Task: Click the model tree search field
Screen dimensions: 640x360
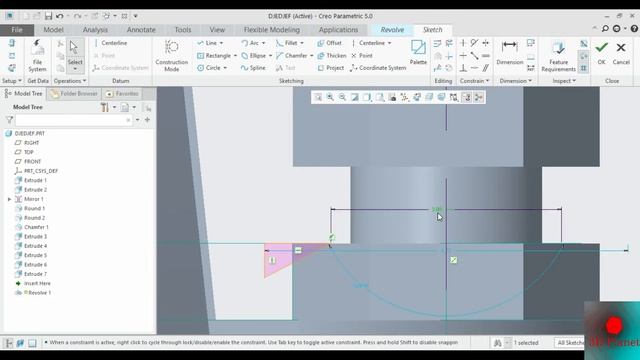Action: tap(74, 120)
